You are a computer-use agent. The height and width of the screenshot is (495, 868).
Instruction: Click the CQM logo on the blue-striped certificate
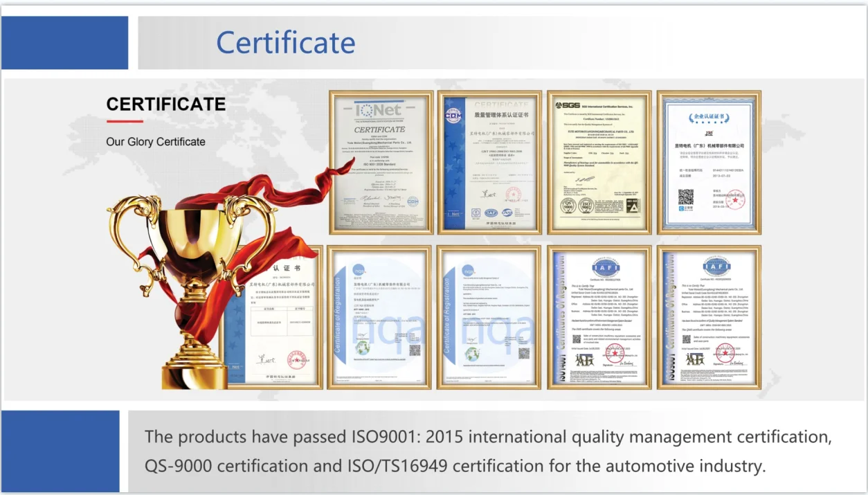pyautogui.click(x=453, y=117)
